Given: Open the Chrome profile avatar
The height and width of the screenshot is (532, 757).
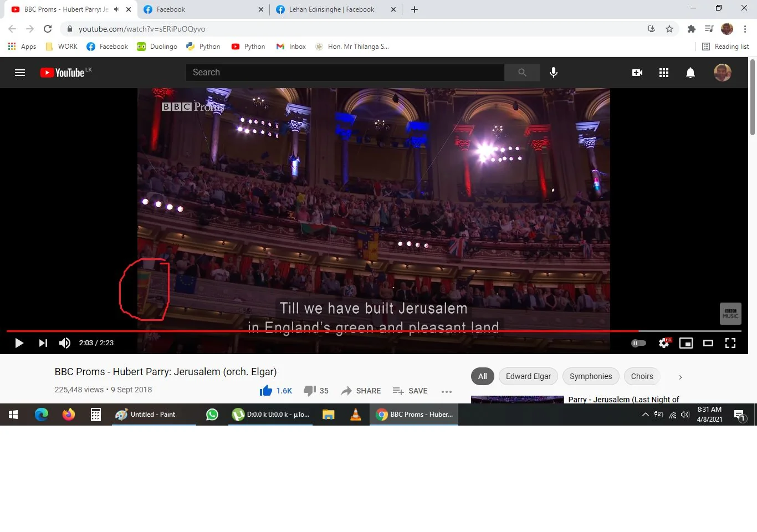Looking at the screenshot, I should (727, 29).
